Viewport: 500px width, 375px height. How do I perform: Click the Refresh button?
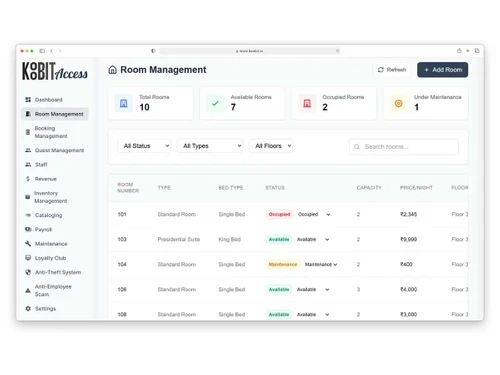392,70
